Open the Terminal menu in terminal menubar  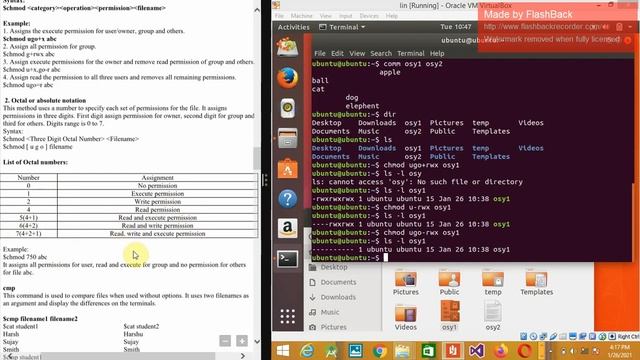[411, 53]
